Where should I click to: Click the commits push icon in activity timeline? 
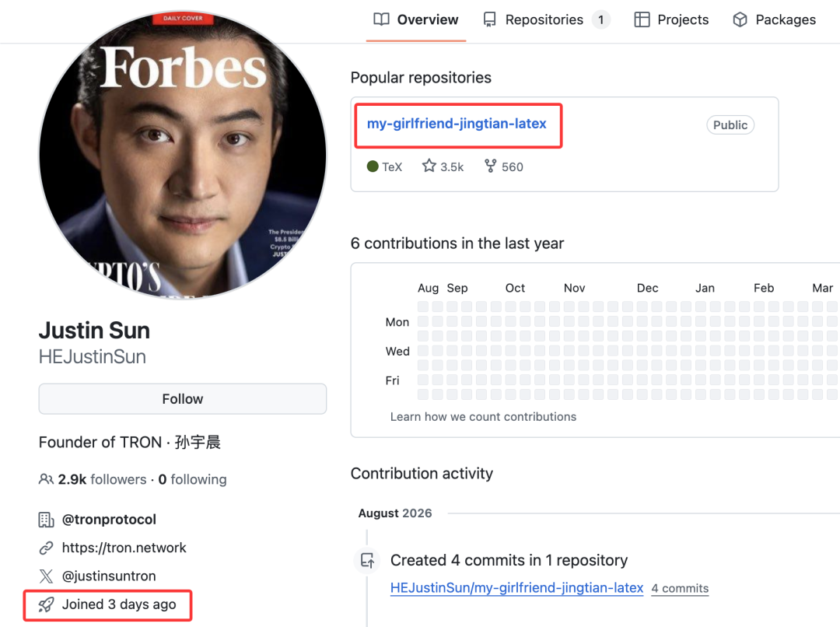tap(367, 561)
